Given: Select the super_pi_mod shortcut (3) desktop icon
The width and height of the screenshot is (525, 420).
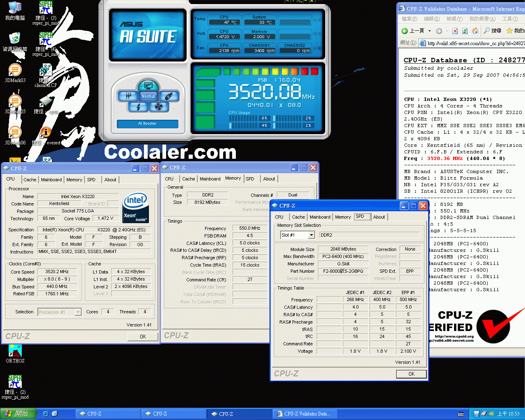Looking at the screenshot, I should coord(46,13).
